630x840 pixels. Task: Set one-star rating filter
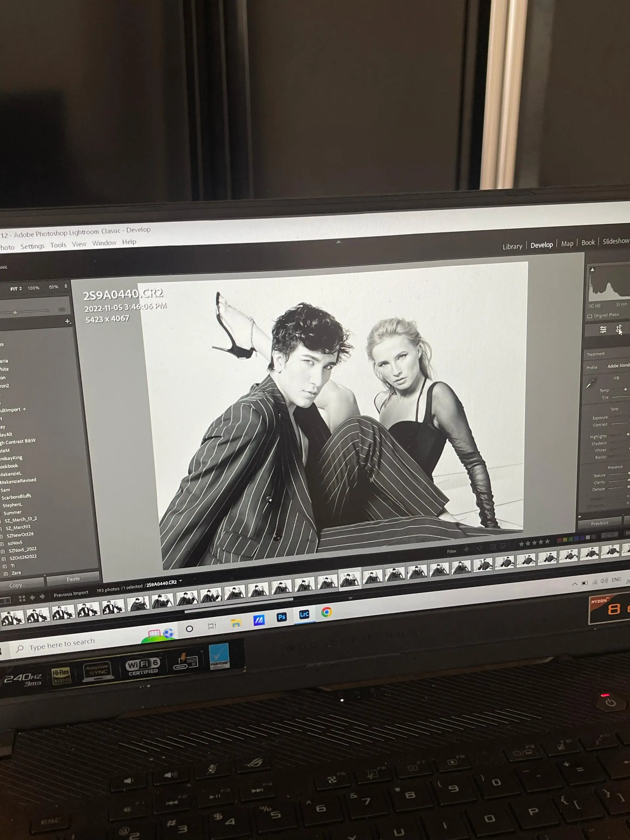point(521,544)
